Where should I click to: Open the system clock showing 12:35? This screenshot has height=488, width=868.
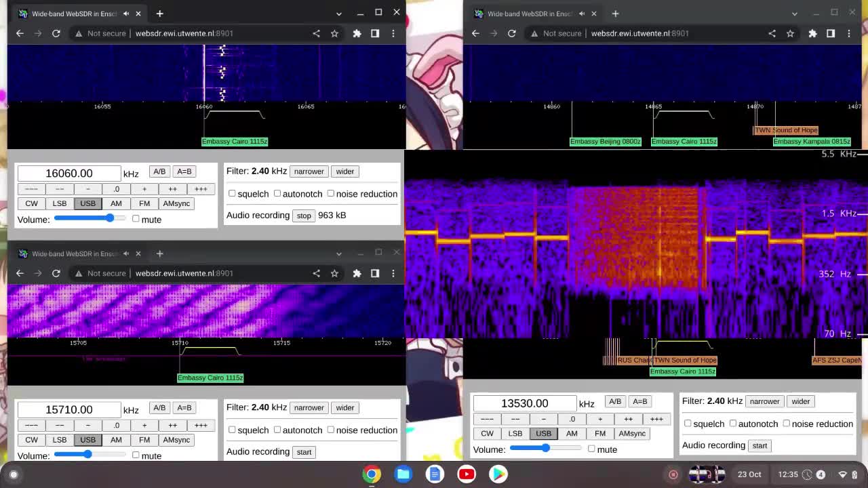pos(788,474)
